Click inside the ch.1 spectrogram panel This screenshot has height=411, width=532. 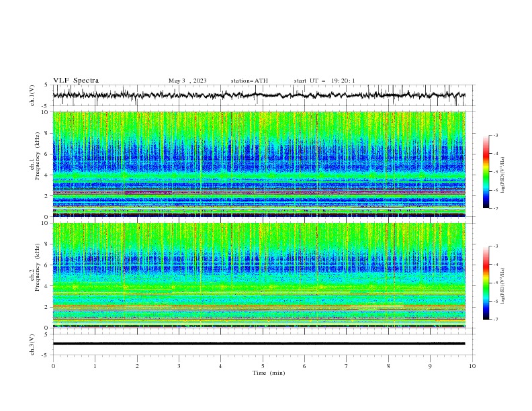[259, 164]
